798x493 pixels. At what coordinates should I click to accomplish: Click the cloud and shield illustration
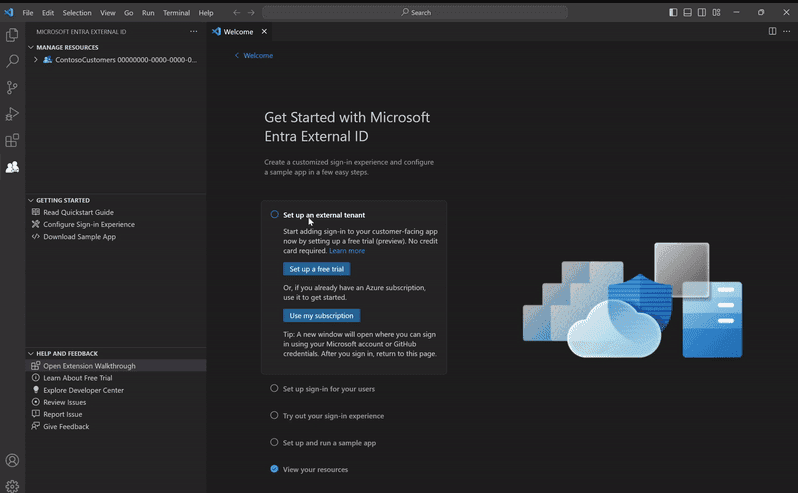(x=633, y=301)
